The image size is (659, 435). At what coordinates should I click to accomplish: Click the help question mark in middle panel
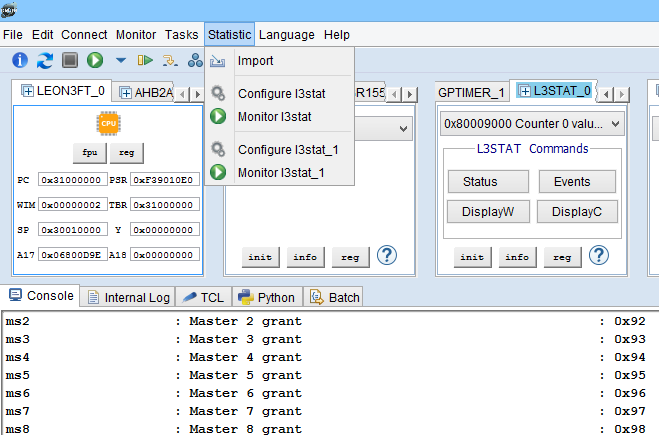pyautogui.click(x=387, y=255)
